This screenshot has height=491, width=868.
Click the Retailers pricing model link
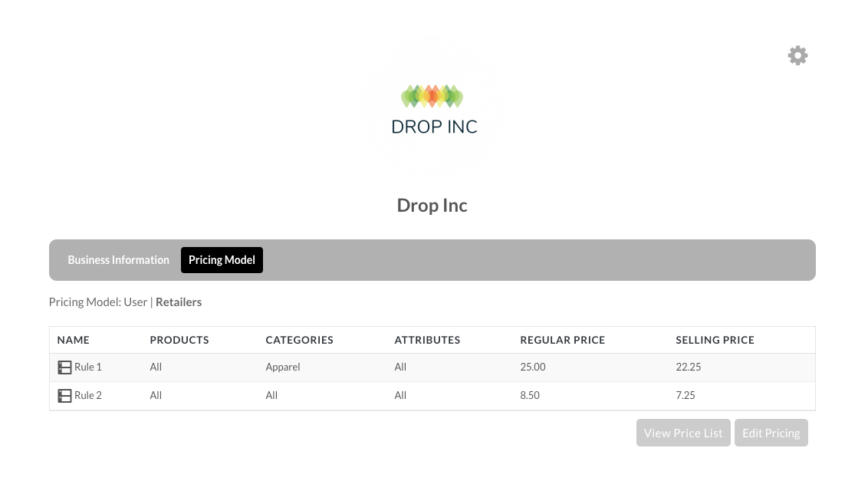tap(179, 302)
